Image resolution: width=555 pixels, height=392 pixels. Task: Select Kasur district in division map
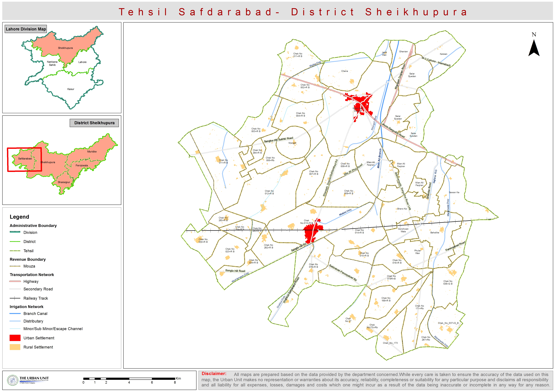[71, 89]
